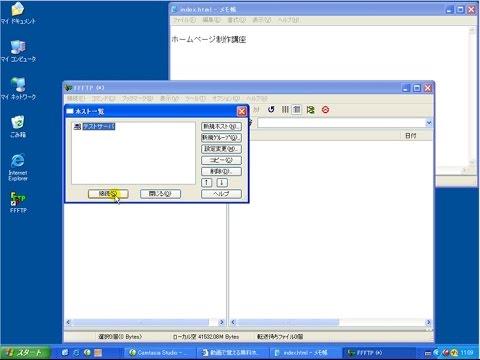Click into the remote path input field

click(341, 123)
